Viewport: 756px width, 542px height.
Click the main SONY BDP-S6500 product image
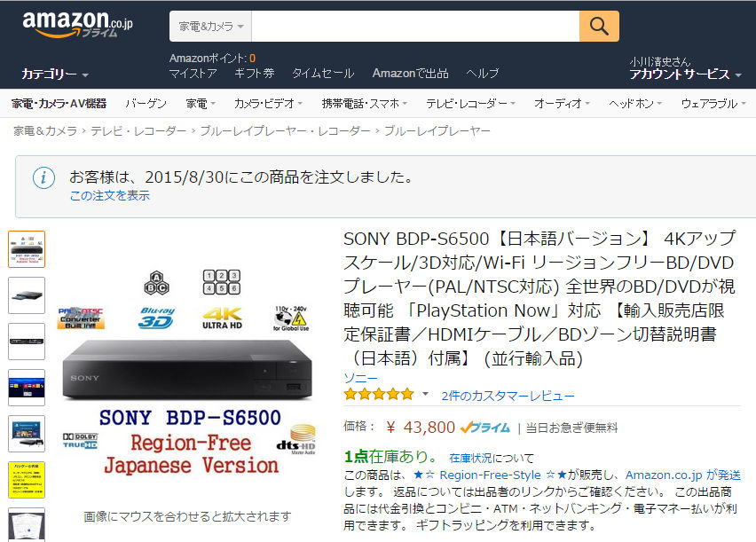[188, 372]
